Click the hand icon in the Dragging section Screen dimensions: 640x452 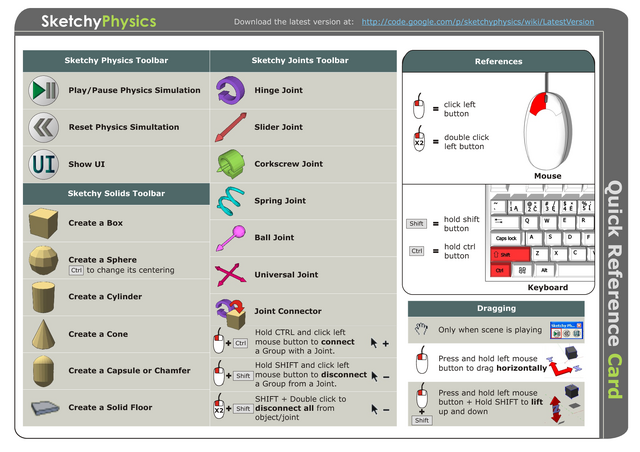(x=421, y=329)
